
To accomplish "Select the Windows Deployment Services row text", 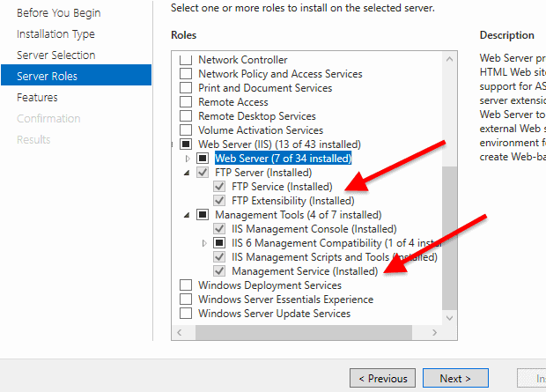I will (269, 285).
